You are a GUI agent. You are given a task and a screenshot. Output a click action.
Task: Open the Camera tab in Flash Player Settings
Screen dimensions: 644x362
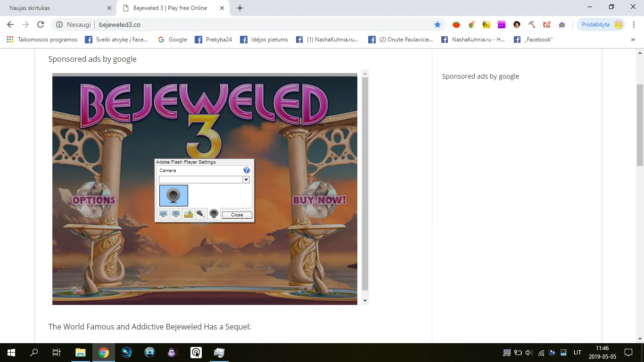[214, 214]
